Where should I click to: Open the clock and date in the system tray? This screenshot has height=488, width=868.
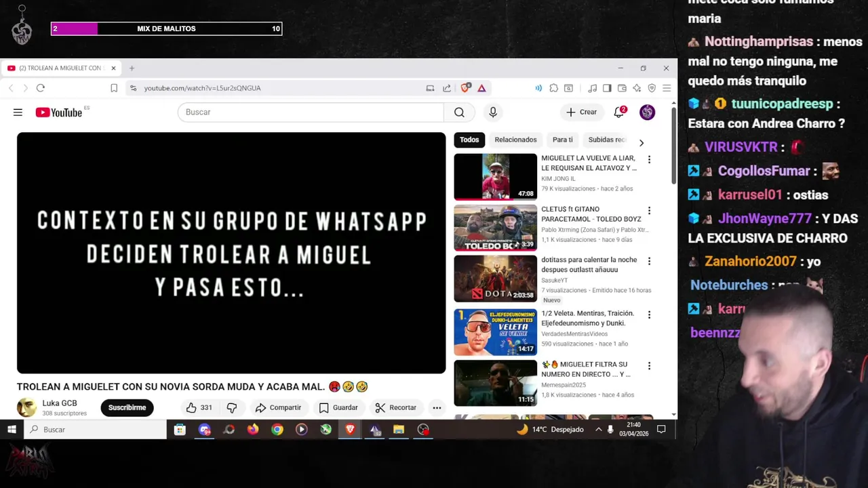pos(633,429)
